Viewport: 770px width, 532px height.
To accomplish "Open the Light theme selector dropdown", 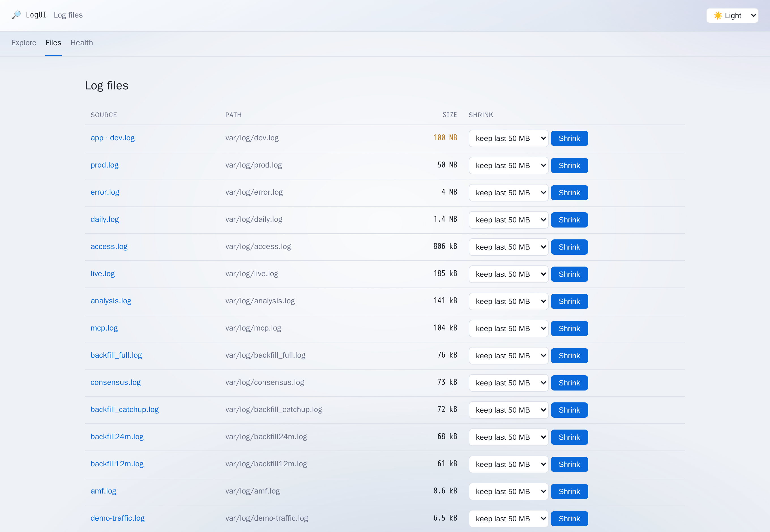I will click(x=732, y=16).
